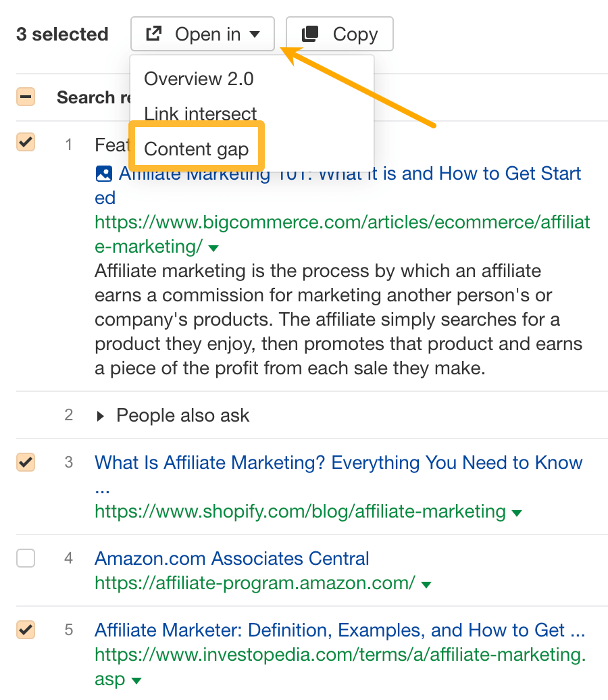Click the caret next to the amazon.com URL
Viewport: 608px width, 700px height.
pos(426,583)
